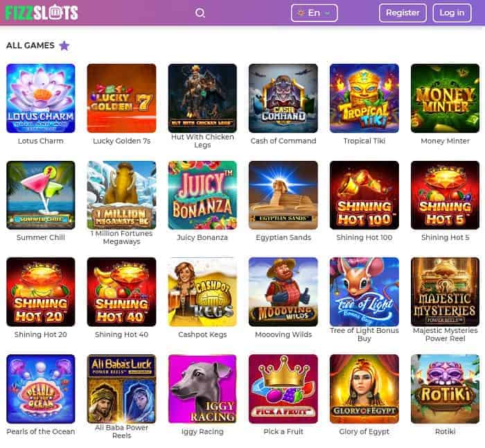The width and height of the screenshot is (485, 448).
Task: Open Pearls of the Ocean thumbnail
Action: coord(41,389)
